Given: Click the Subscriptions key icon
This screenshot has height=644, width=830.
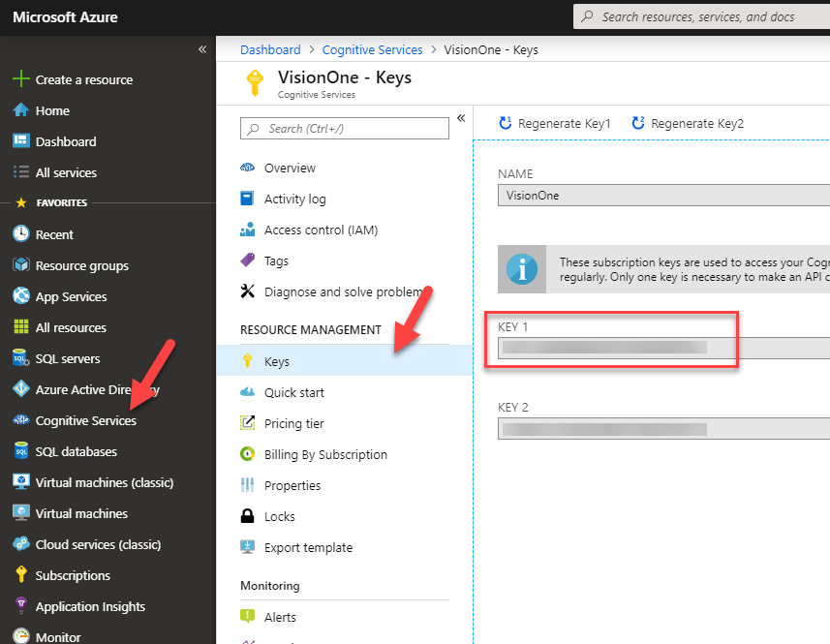Looking at the screenshot, I should pyautogui.click(x=20, y=574).
